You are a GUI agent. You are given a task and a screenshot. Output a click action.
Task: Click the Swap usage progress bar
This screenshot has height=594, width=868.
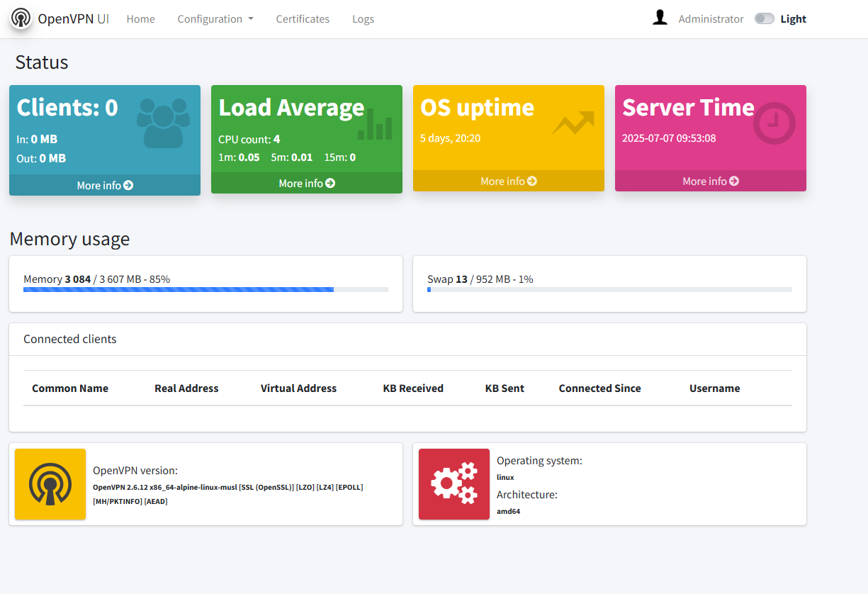609,289
